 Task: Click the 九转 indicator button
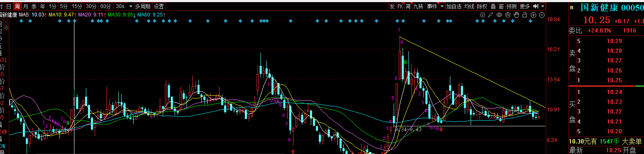418,6
